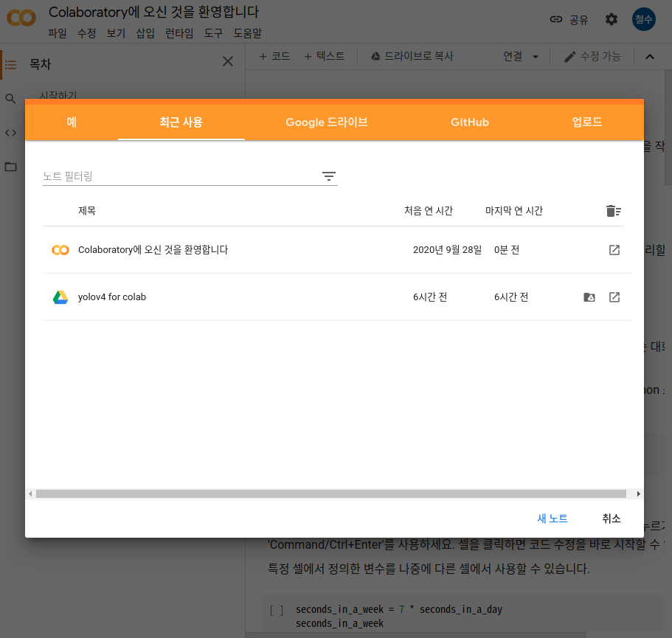This screenshot has width=672, height=638.
Task: Show yolov4 for colab in Drive folder icon
Action: (589, 297)
